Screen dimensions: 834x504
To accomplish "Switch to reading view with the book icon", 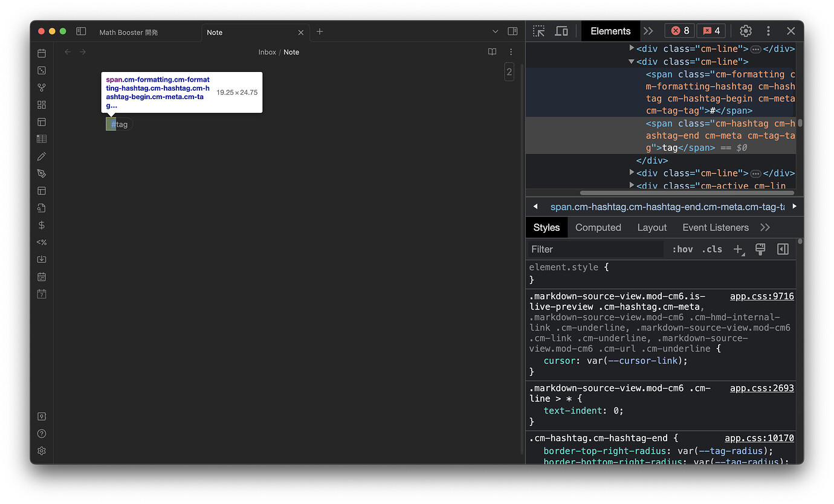I will click(492, 52).
